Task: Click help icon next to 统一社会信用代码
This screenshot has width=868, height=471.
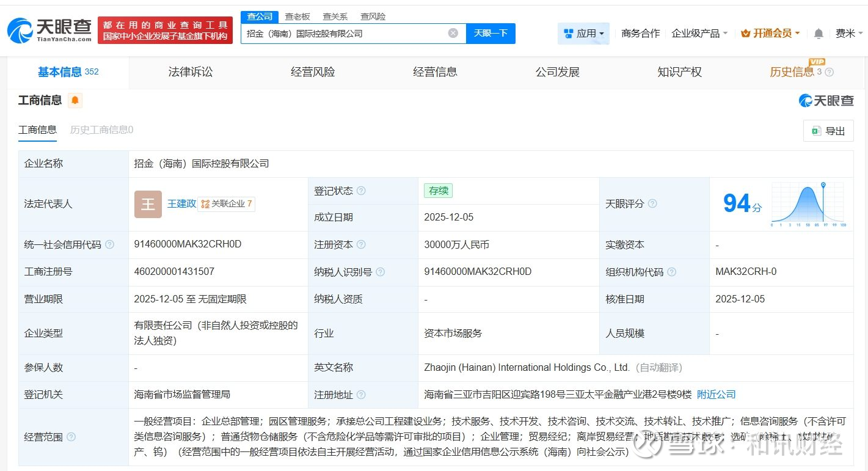Action: (109, 244)
